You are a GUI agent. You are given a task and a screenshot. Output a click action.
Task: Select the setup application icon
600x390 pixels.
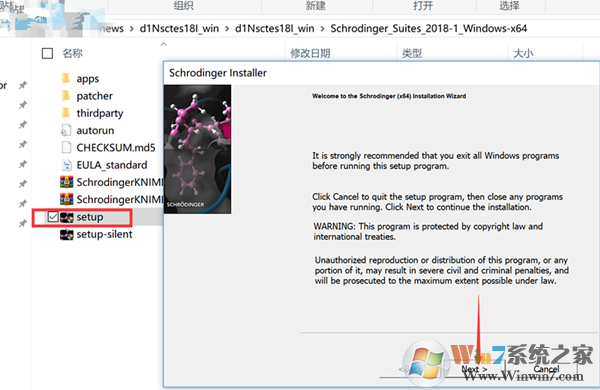(67, 217)
